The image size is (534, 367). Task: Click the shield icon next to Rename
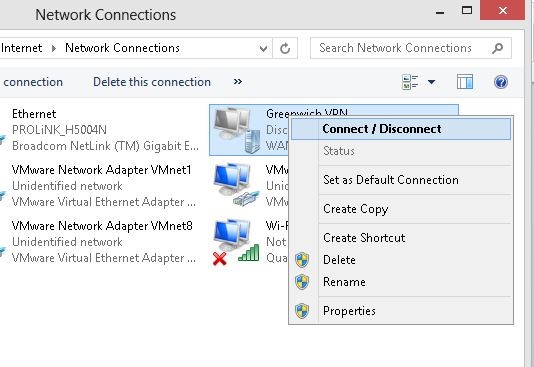coord(302,282)
